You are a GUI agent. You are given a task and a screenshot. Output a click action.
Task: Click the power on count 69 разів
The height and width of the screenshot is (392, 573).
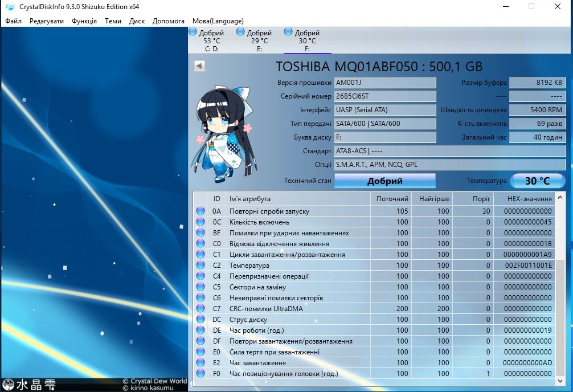pyautogui.click(x=537, y=123)
